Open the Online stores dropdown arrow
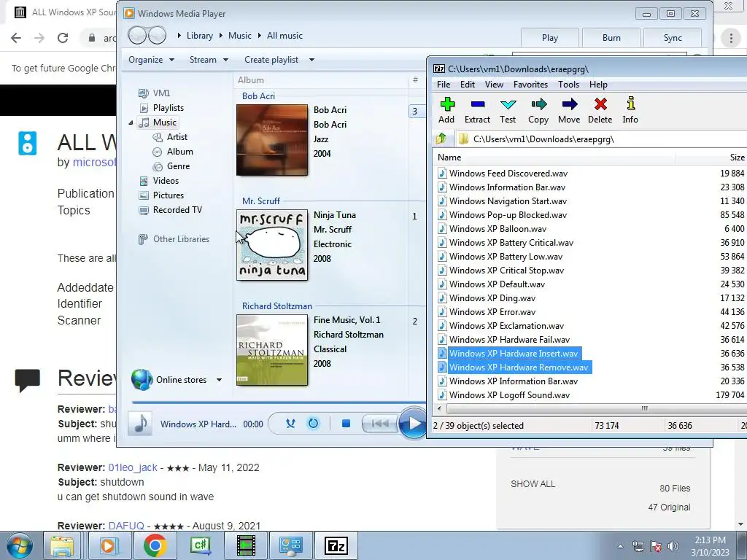This screenshot has width=747, height=560. coord(219,380)
